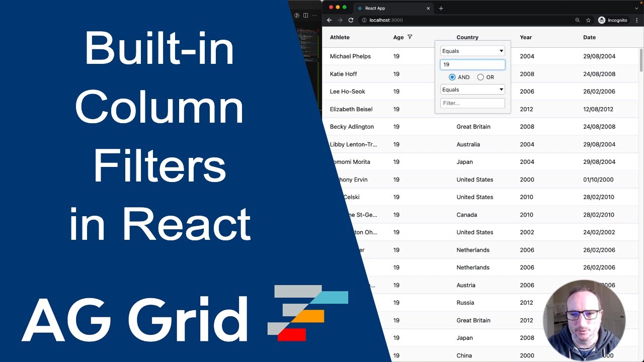The width and height of the screenshot is (644, 362).
Task: Click the browser back arrow
Action: click(329, 20)
